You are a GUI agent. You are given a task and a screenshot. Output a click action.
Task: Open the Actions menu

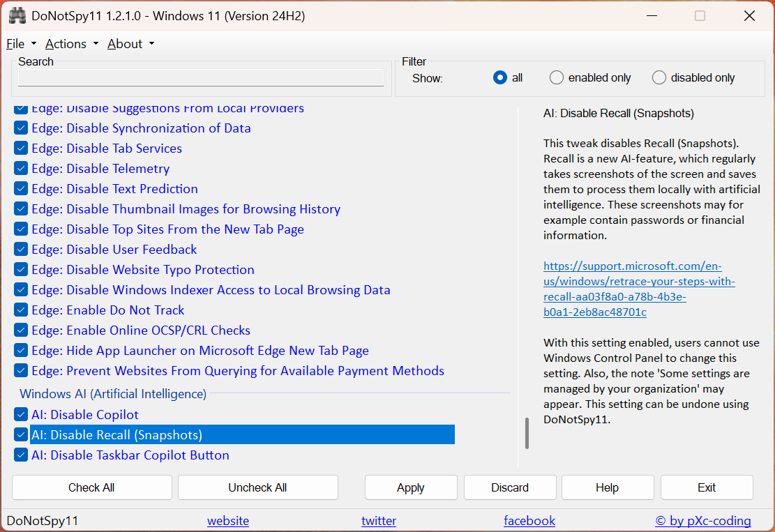click(x=72, y=44)
